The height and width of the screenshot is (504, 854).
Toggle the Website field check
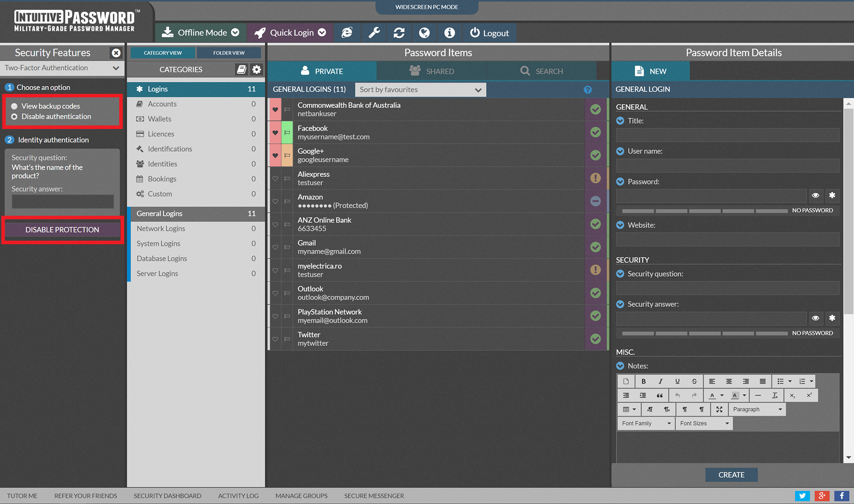pos(620,225)
